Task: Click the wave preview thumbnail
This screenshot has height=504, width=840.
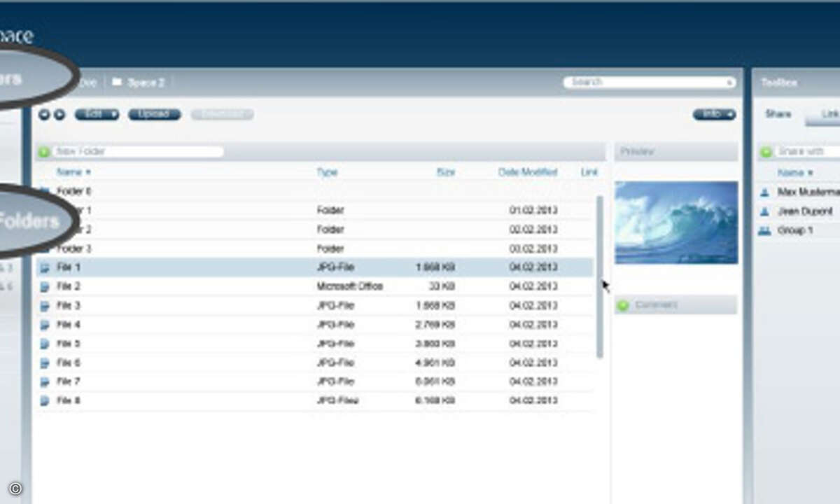Action: tap(676, 223)
